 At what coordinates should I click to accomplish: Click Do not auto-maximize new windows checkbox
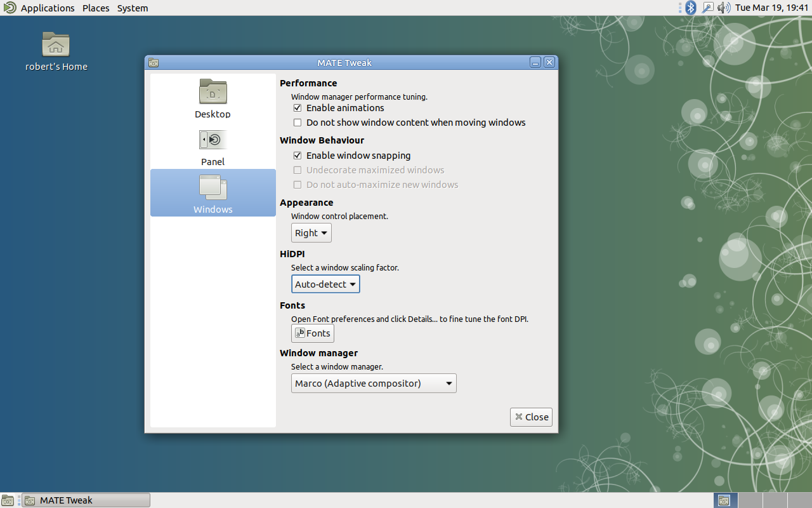pyautogui.click(x=298, y=185)
